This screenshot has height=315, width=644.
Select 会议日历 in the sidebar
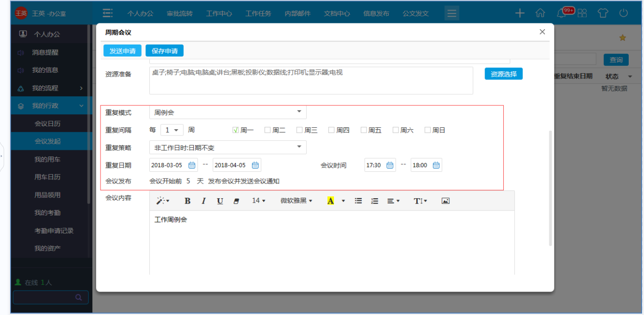[x=47, y=124]
